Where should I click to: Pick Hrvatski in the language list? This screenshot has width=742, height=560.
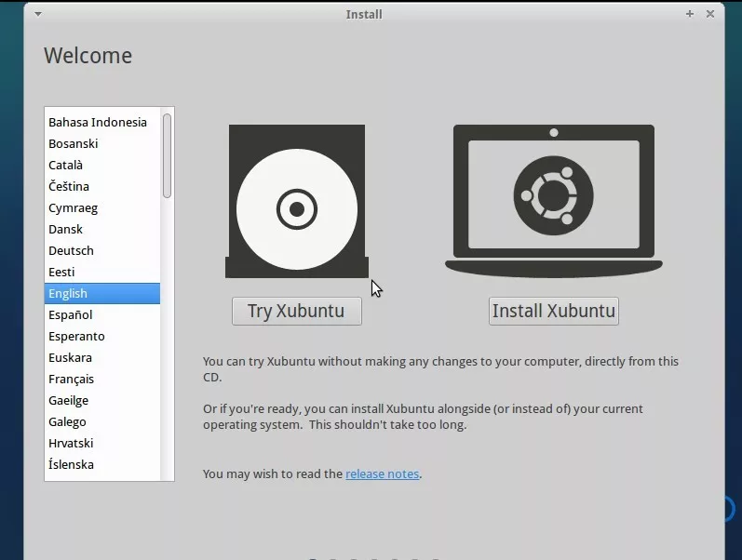click(102, 443)
